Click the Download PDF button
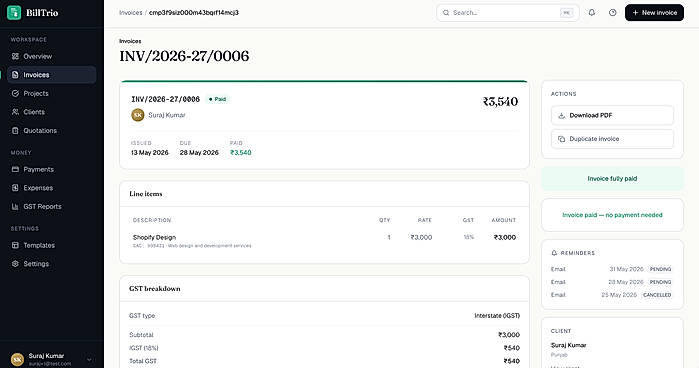The image size is (699, 368). click(612, 115)
